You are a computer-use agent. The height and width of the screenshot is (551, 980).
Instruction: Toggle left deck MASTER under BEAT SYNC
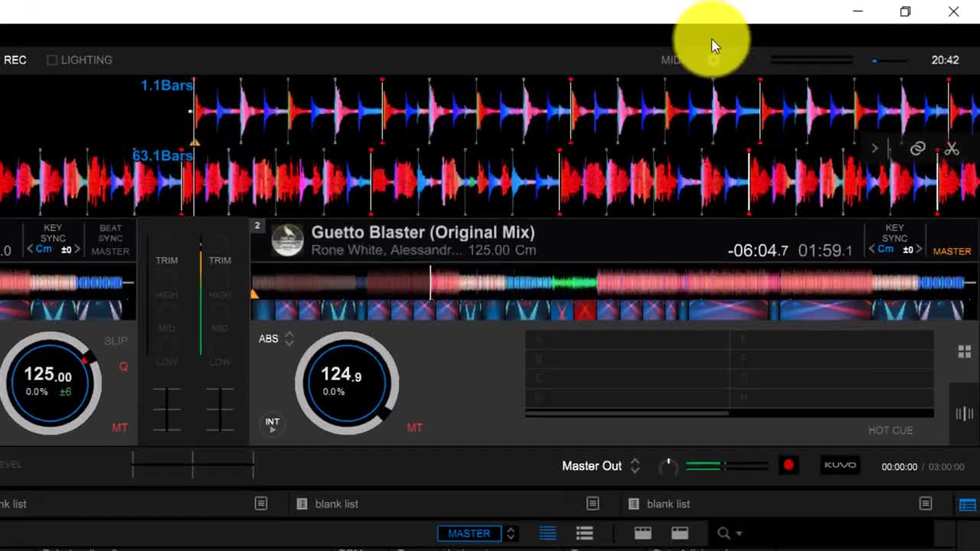[110, 251]
